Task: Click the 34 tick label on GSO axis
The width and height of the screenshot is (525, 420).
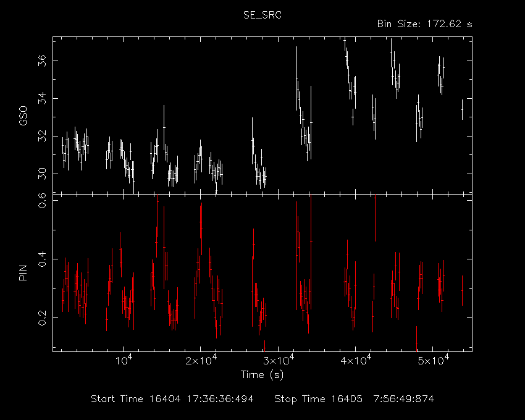Action: (x=42, y=98)
